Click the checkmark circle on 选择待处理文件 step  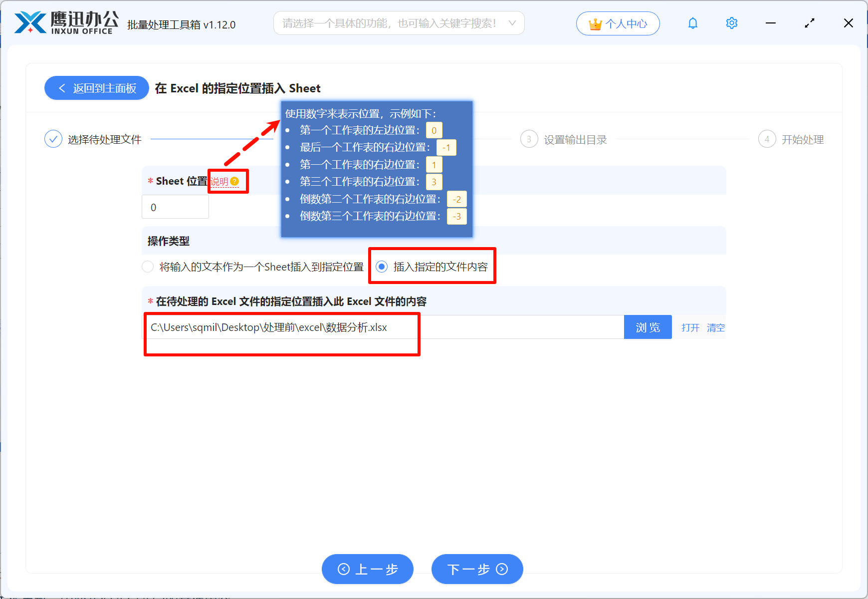(x=53, y=139)
